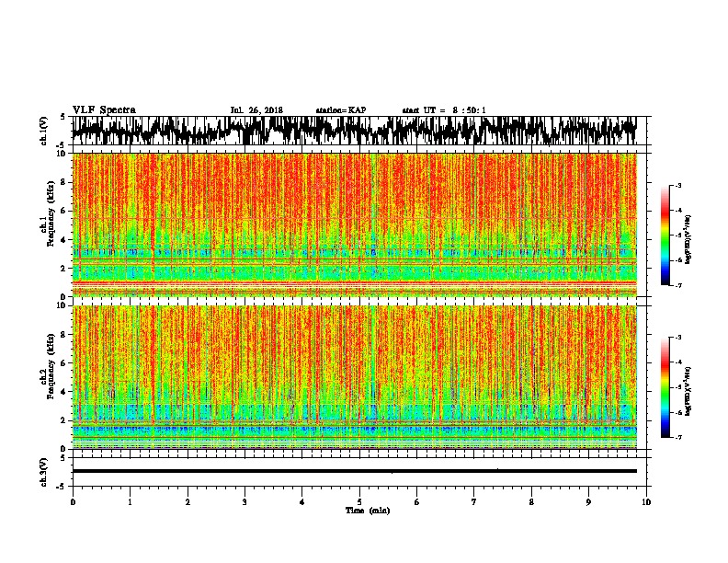Viewport: 728px width, 563px height.
Task: Click the time axis tick label '9'
Action: pyautogui.click(x=588, y=502)
